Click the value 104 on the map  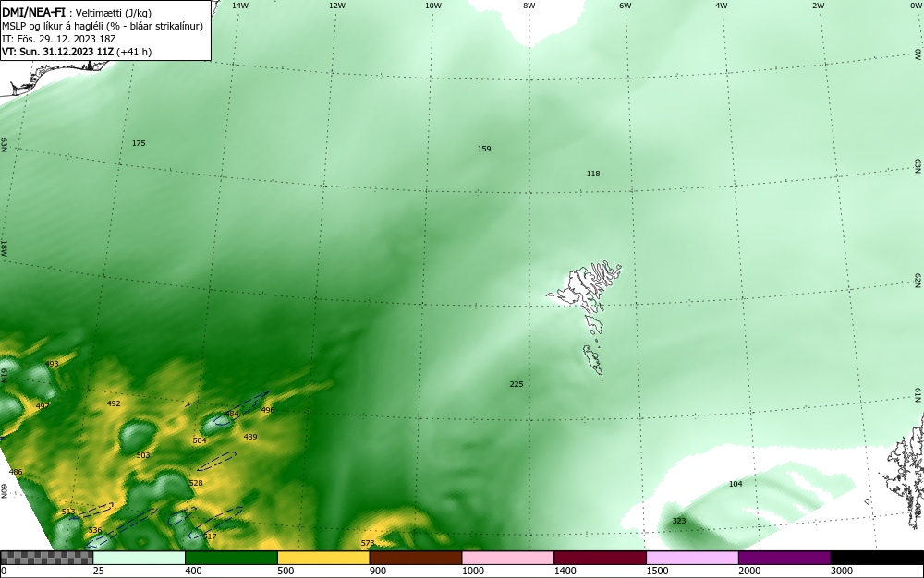pos(736,484)
